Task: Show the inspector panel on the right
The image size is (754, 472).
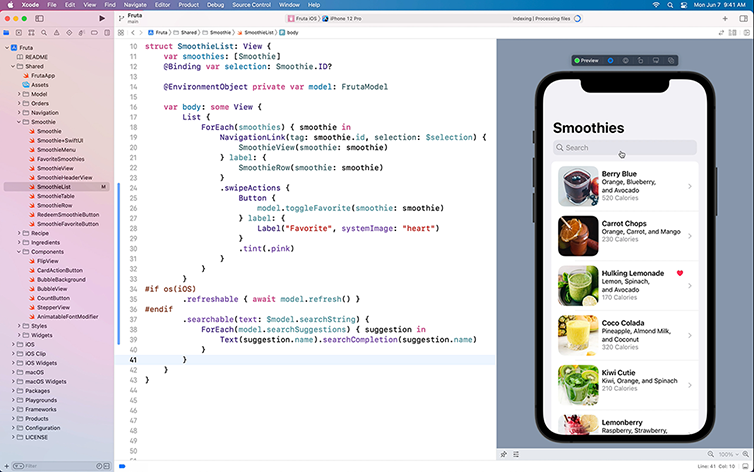Action: tap(744, 18)
